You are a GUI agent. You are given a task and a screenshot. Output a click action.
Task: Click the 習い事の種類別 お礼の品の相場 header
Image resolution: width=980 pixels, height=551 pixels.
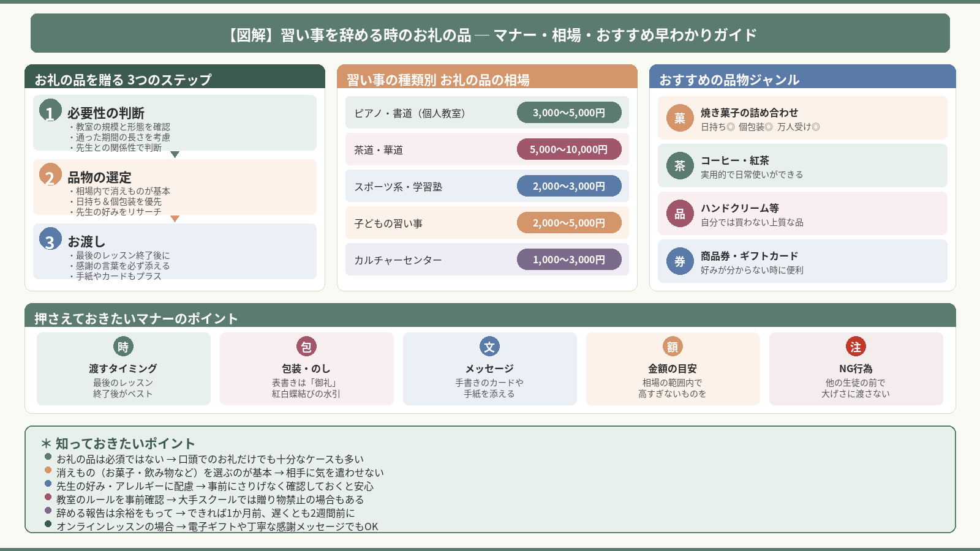coord(487,77)
